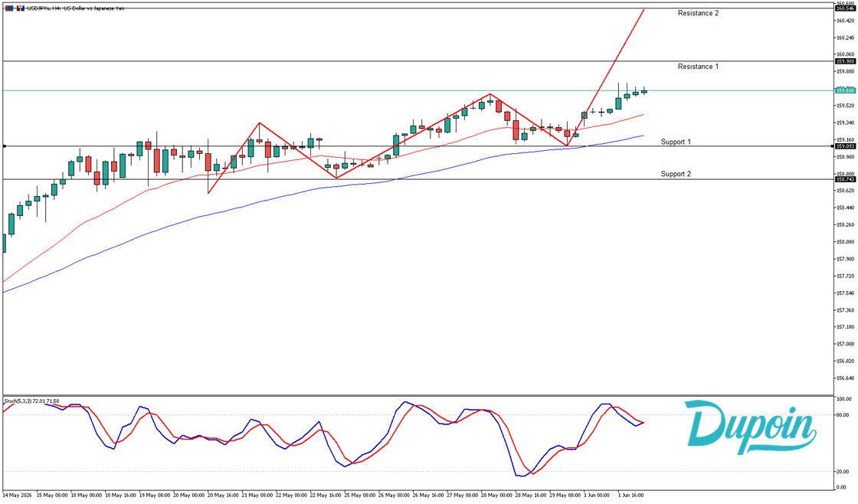
Task: Select the Resistance 1 label
Action: pos(698,67)
